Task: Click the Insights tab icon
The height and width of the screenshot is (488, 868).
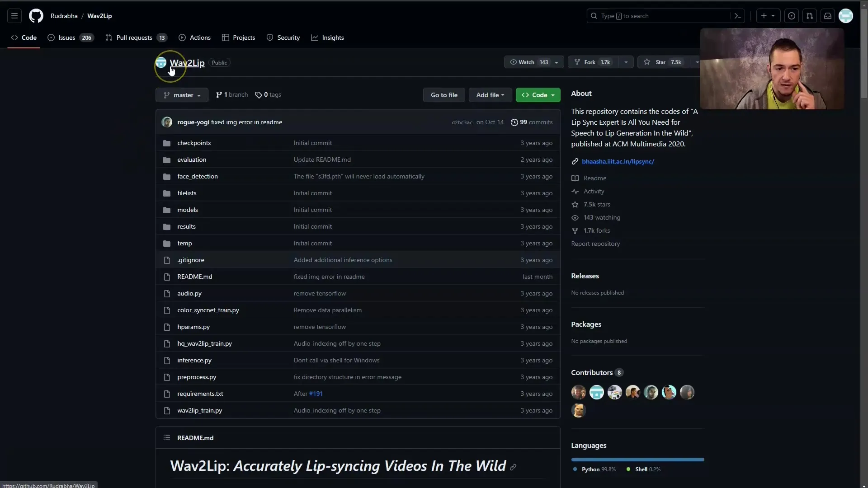Action: point(314,38)
